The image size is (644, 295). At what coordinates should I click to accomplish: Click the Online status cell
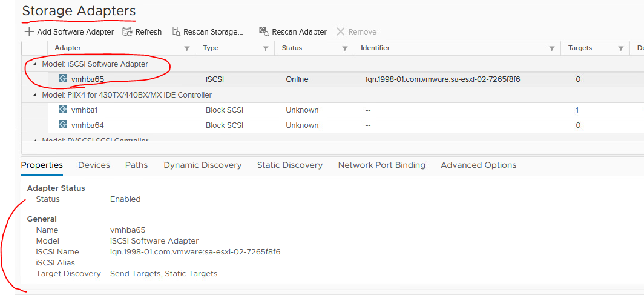coord(297,79)
